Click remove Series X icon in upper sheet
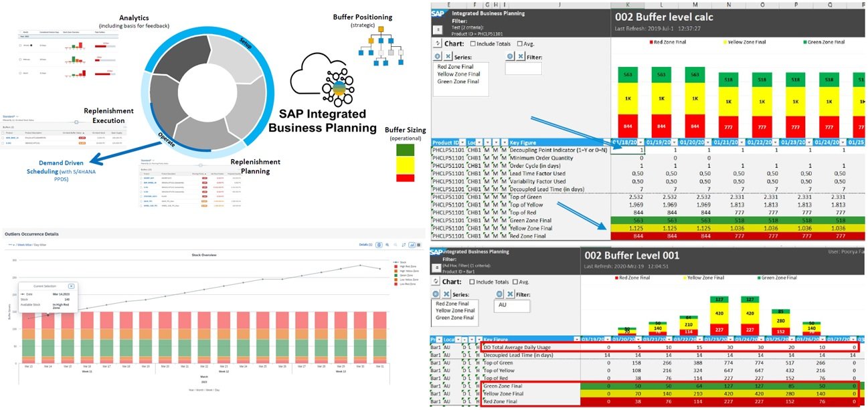The height and width of the screenshot is (410, 868). tap(448, 56)
